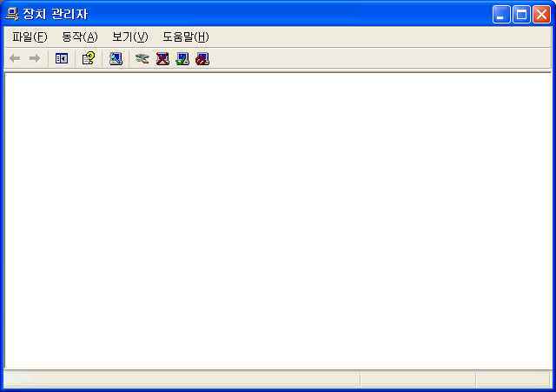Open the 장치 관리자 title bar system icon
Image resolution: width=556 pixels, height=392 pixels.
pyautogui.click(x=12, y=14)
